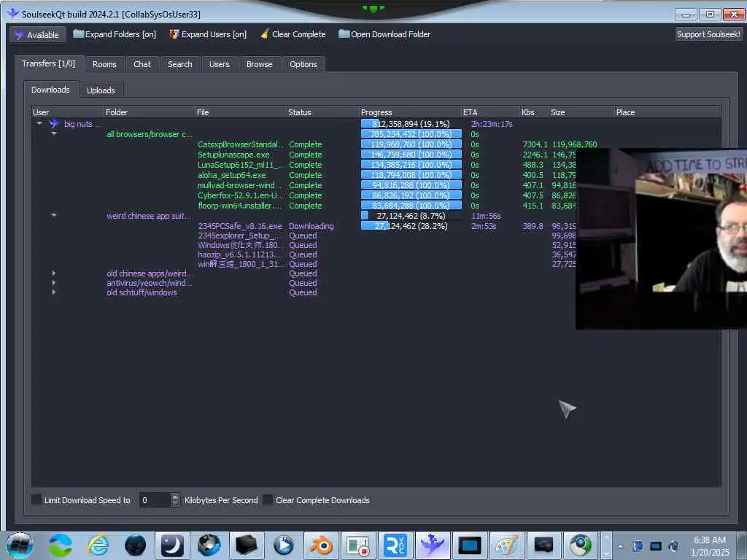Sort by the Place column header

coord(667,112)
